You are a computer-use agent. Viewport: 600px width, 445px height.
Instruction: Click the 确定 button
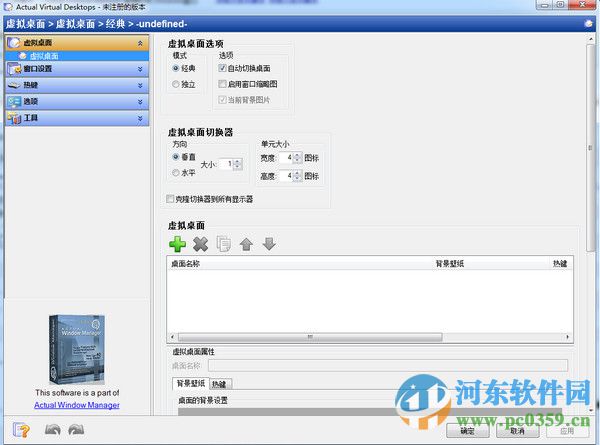(467, 431)
